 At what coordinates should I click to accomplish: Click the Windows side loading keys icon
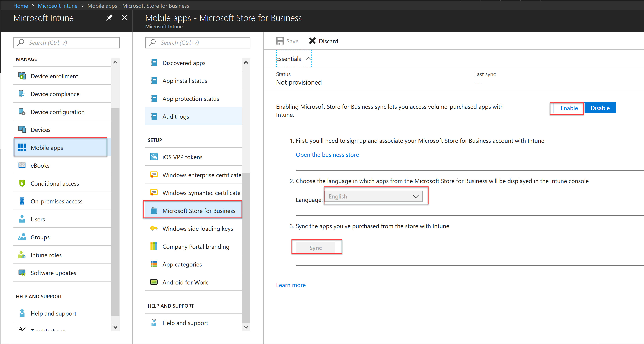point(154,228)
